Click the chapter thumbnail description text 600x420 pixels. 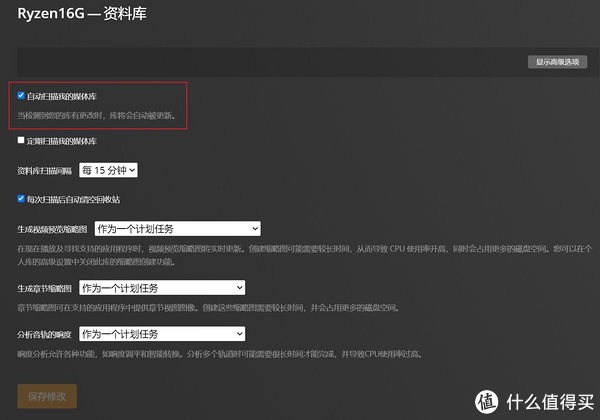209,308
